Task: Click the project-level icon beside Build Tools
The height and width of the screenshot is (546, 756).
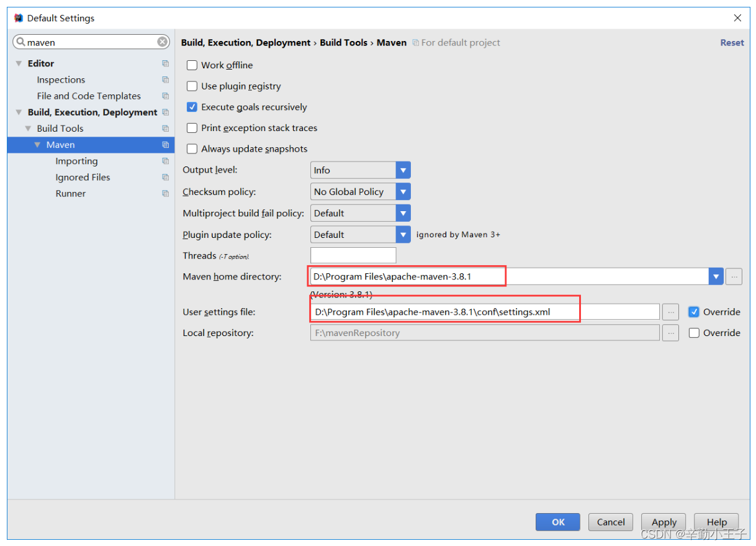Action: 165,129
